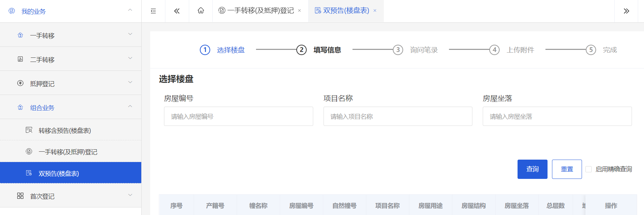This screenshot has width=644, height=215.
Task: Click the home icon in tab bar
Action: [x=201, y=11]
